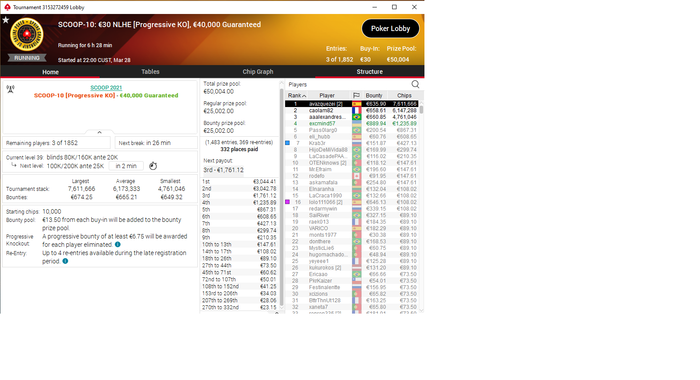
Task: Click the 'in 2 min' next level box
Action: coord(126,166)
